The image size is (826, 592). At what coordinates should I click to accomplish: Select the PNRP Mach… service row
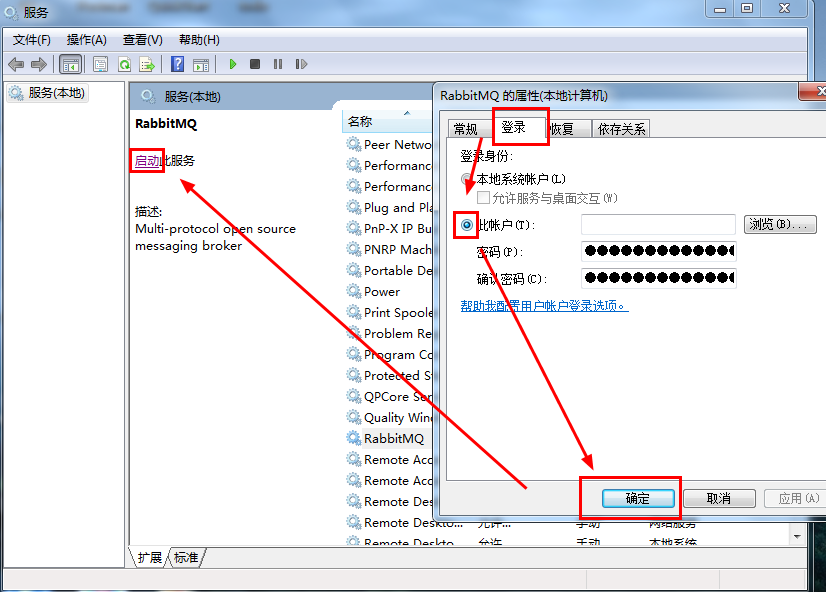point(389,250)
